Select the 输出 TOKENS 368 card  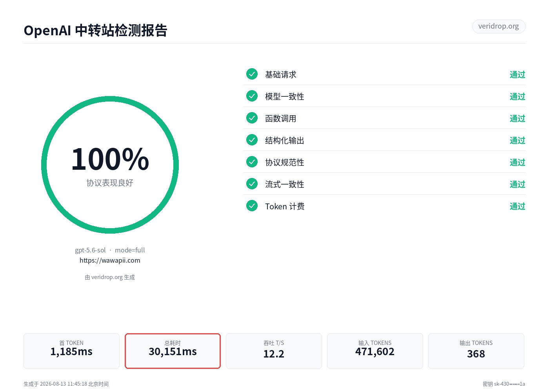point(476,351)
